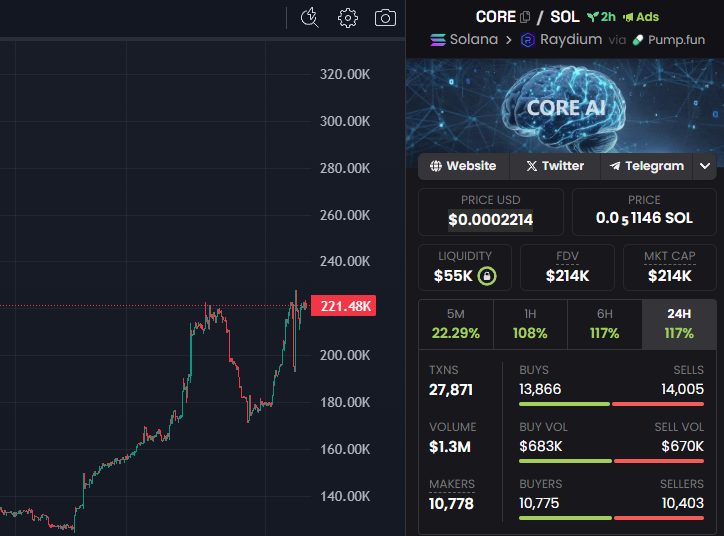
Task: Select the 5M timeframe tab
Action: (456, 324)
